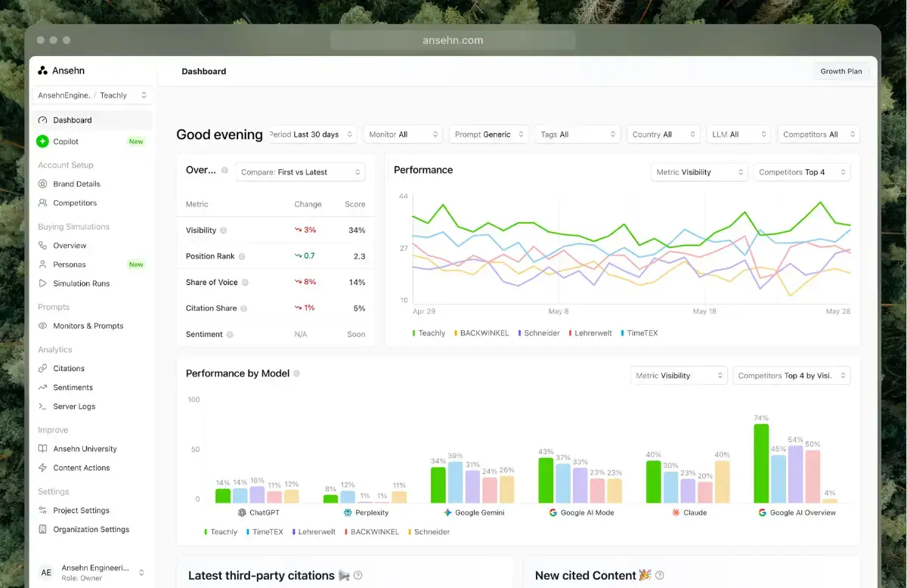Click the Buying Simulations Overview icon
The width and height of the screenshot is (907, 588).
[43, 246]
